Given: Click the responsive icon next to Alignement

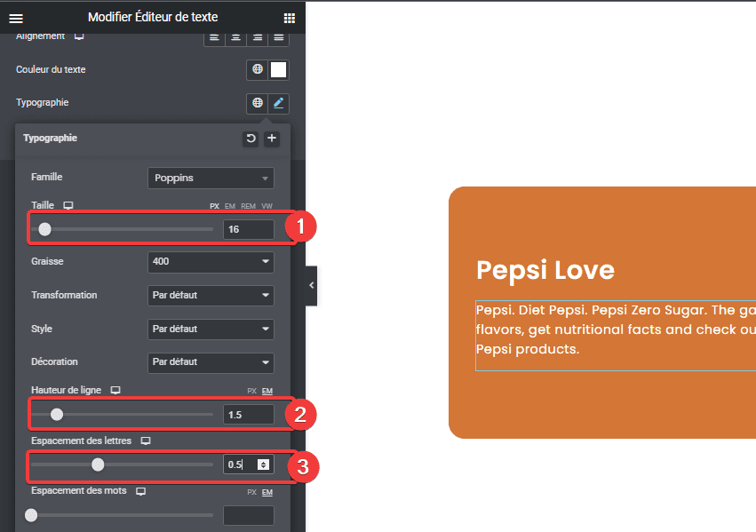Looking at the screenshot, I should tap(79, 36).
